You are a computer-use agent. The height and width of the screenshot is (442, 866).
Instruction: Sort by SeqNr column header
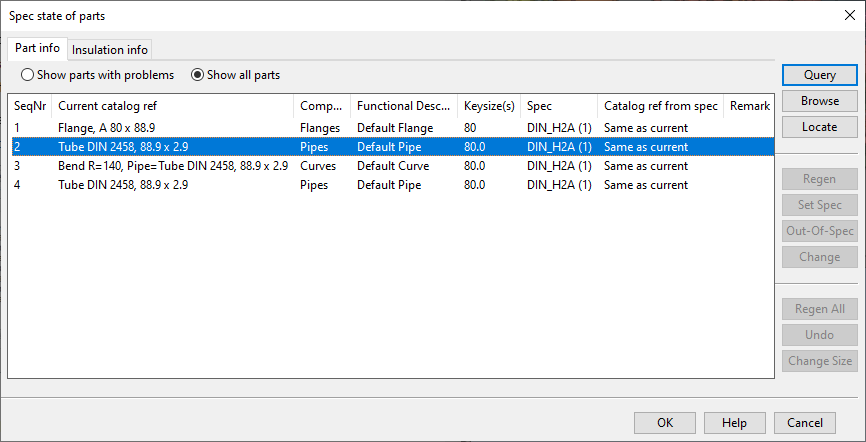coord(30,106)
